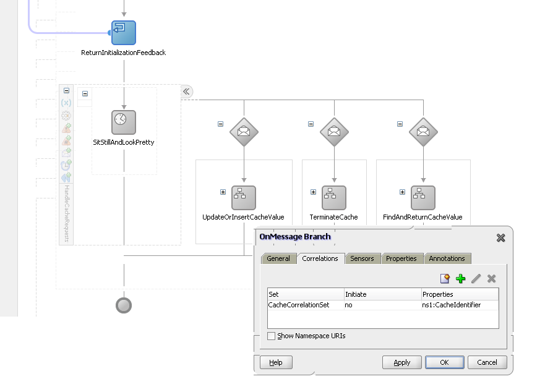Viewport: 545px width, 392px height.
Task: Create a new correlation set in dialog
Action: pyautogui.click(x=445, y=279)
